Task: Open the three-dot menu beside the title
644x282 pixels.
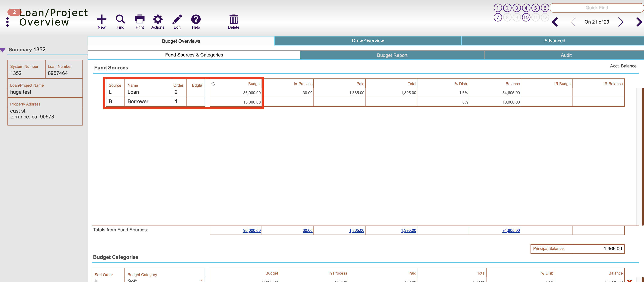Action: tap(7, 22)
